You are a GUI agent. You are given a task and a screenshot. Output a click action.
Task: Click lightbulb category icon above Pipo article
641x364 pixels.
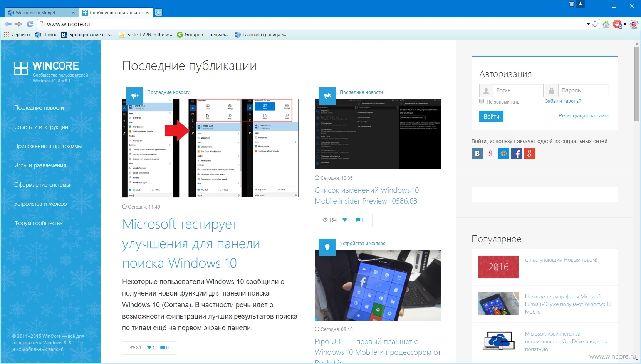click(x=327, y=247)
